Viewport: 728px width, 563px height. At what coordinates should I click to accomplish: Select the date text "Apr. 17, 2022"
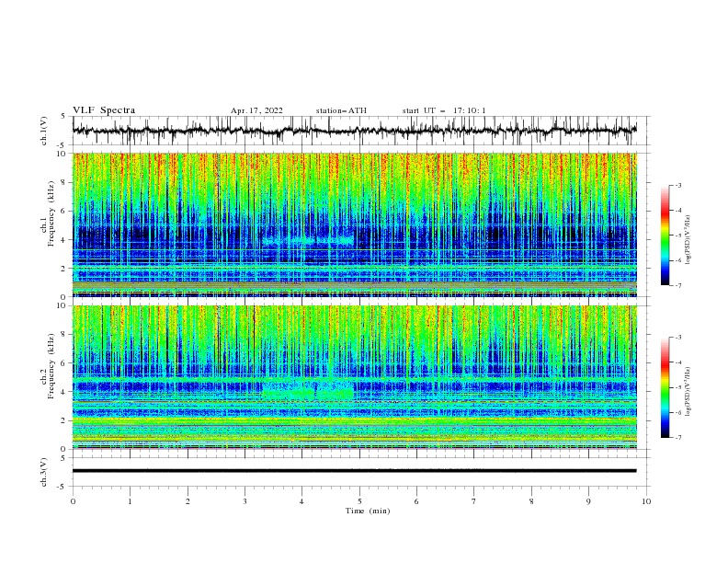[256, 110]
